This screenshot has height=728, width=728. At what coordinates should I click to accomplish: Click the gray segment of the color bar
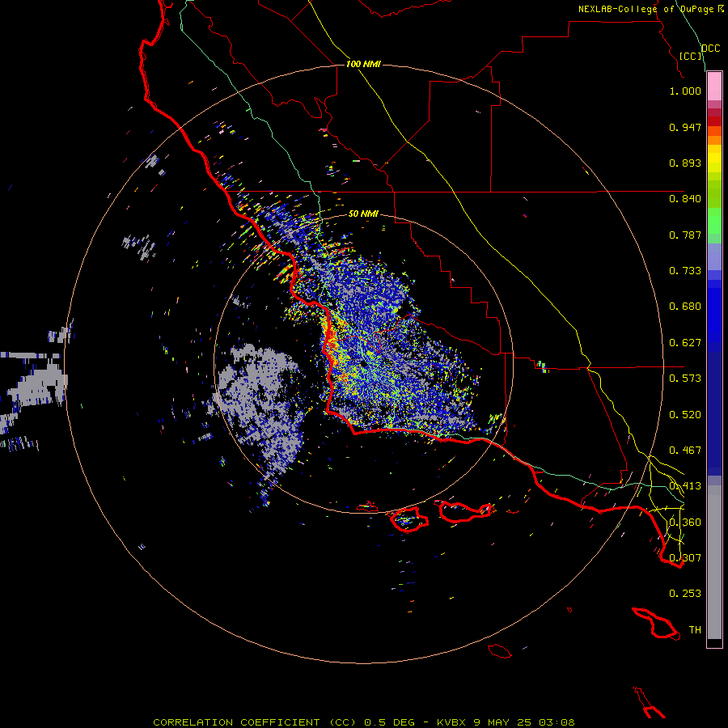[x=714, y=562]
